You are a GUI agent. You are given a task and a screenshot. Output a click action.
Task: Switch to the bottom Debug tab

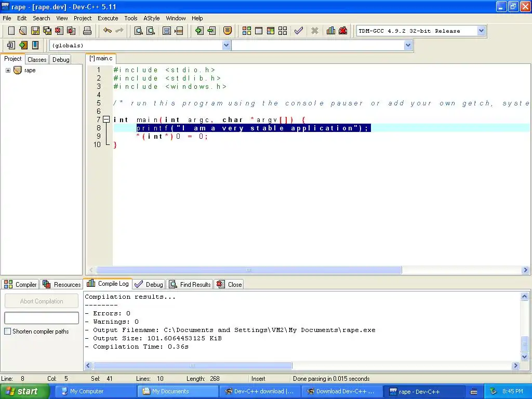[x=149, y=284]
